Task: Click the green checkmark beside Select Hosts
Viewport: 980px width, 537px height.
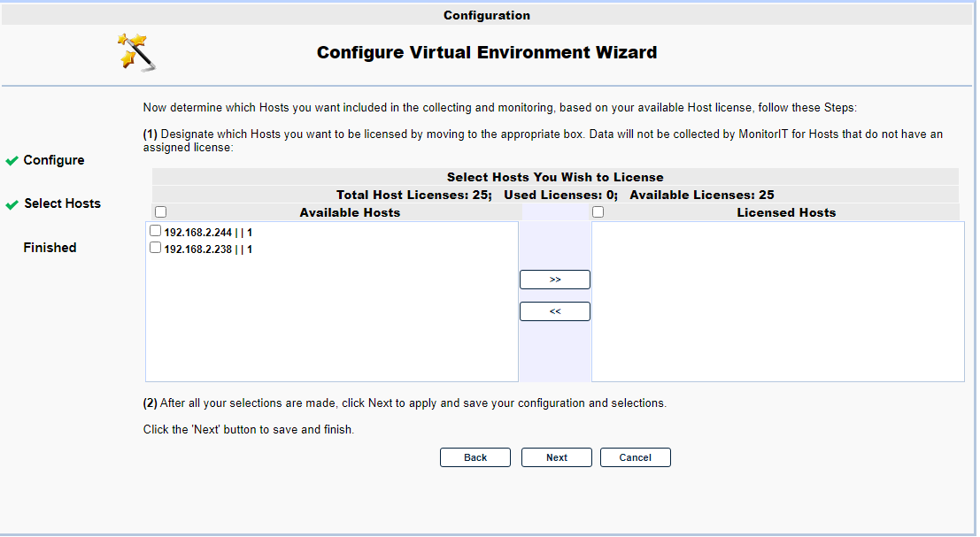Action: coord(12,204)
